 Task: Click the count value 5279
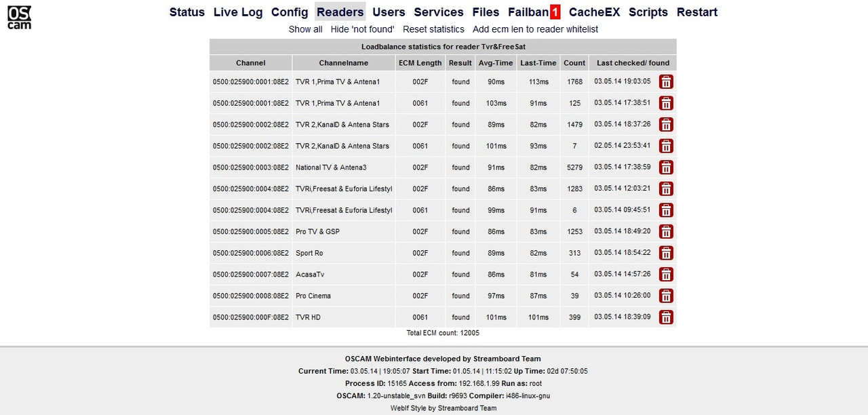pos(574,167)
